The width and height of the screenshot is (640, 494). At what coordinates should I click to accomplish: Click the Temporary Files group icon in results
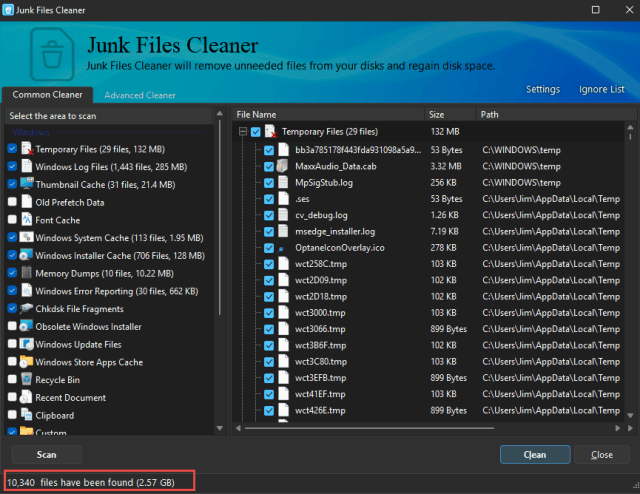pyautogui.click(x=271, y=131)
